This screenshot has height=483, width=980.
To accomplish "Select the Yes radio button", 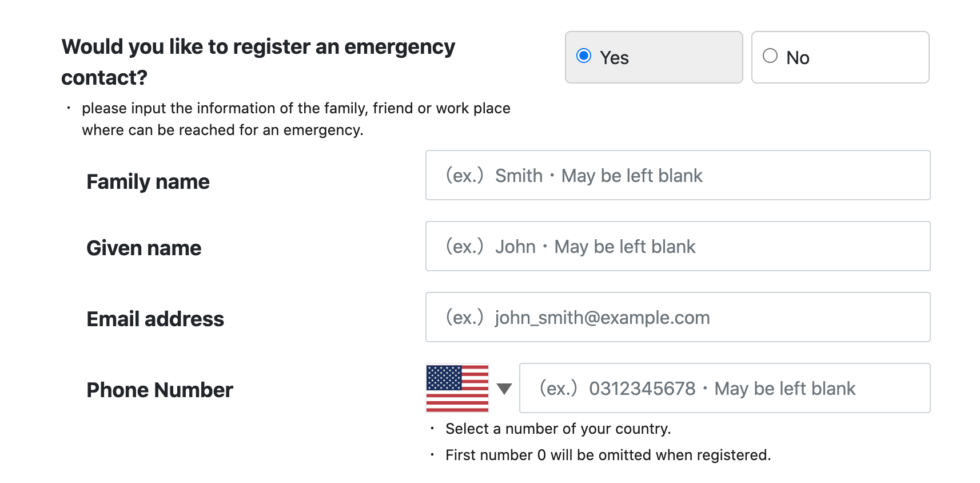I will 584,56.
